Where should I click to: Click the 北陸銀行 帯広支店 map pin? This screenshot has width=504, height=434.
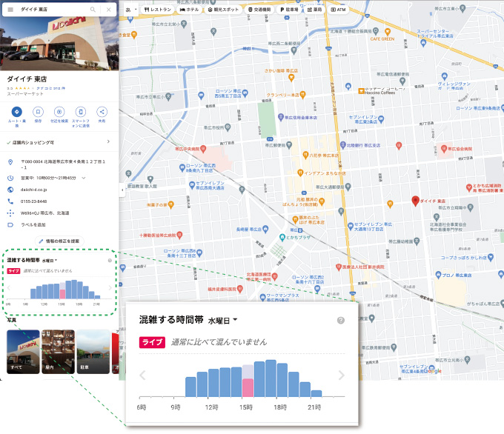342,145
